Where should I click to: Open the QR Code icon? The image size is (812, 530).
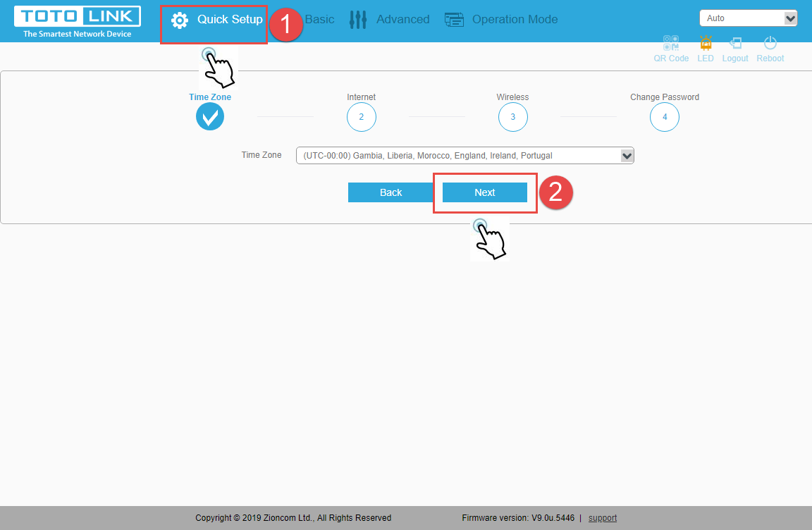671,44
